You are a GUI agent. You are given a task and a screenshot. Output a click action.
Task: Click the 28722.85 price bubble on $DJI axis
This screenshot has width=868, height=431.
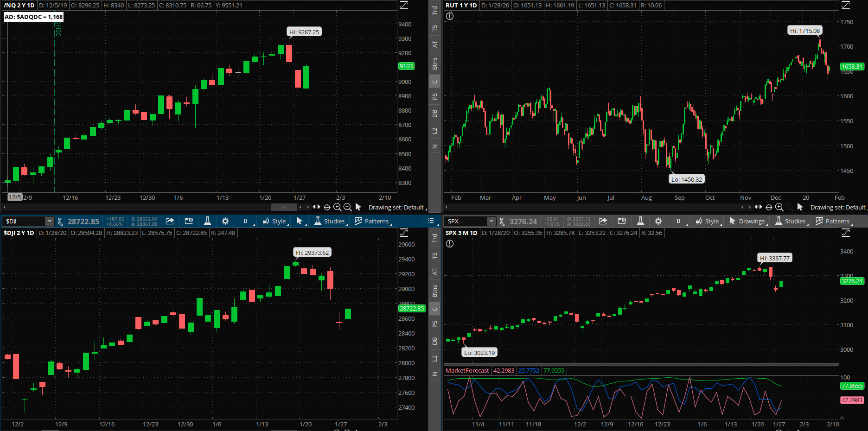(x=412, y=308)
